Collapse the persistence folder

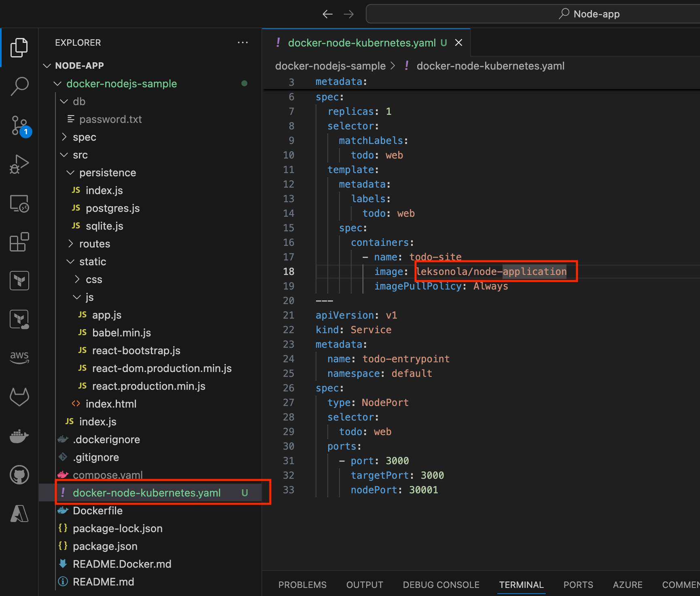click(x=70, y=173)
